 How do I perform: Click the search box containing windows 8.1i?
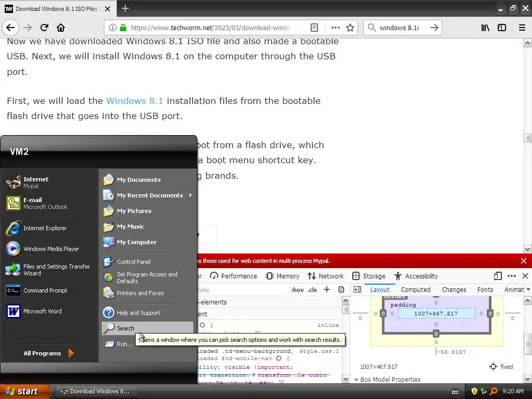tap(398, 28)
